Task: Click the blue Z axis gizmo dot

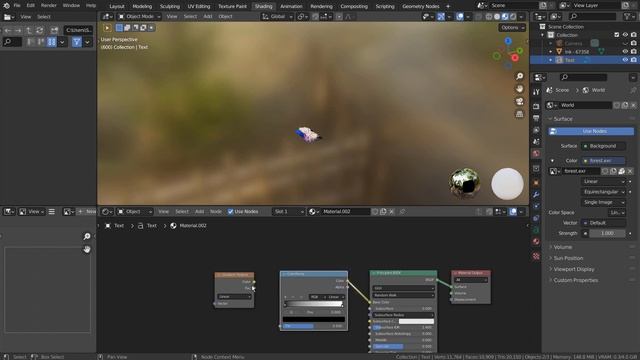Action: (x=508, y=41)
